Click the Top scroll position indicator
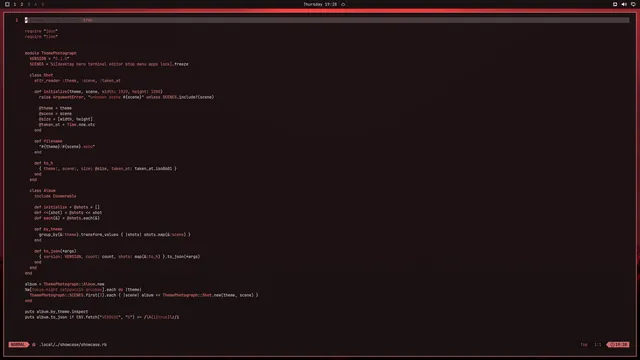The image size is (640, 360). (584, 344)
